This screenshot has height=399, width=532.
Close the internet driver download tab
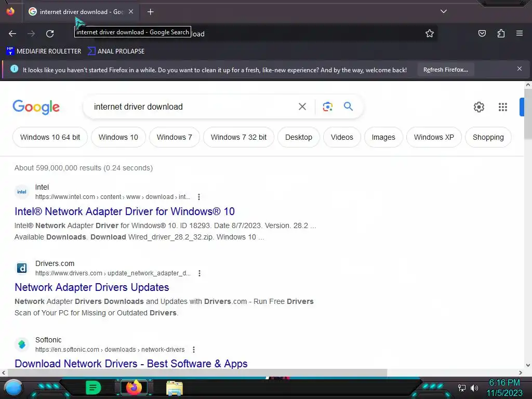131,11
